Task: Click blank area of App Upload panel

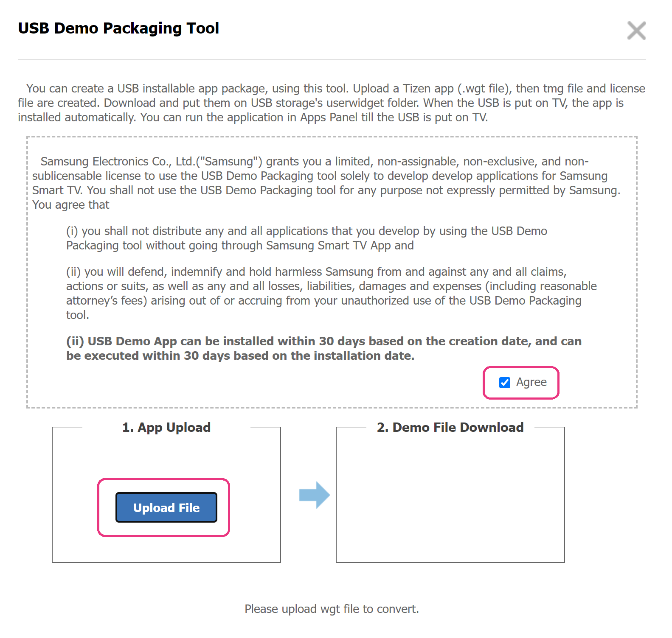Action: [166, 458]
